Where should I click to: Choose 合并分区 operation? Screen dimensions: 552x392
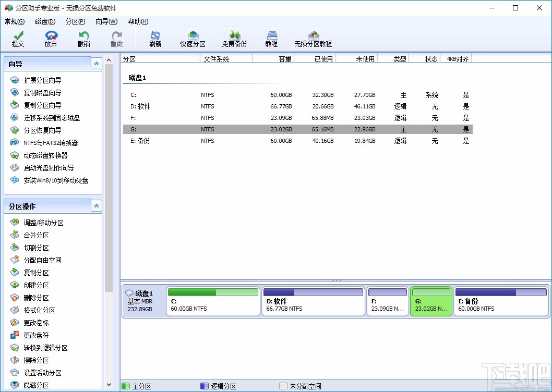click(x=36, y=235)
